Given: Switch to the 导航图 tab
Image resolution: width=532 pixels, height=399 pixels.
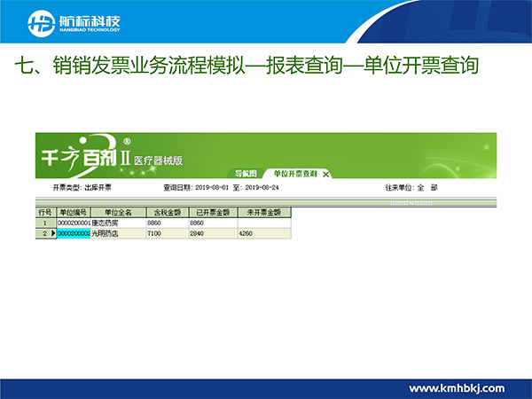Looking at the screenshot, I should point(246,174).
